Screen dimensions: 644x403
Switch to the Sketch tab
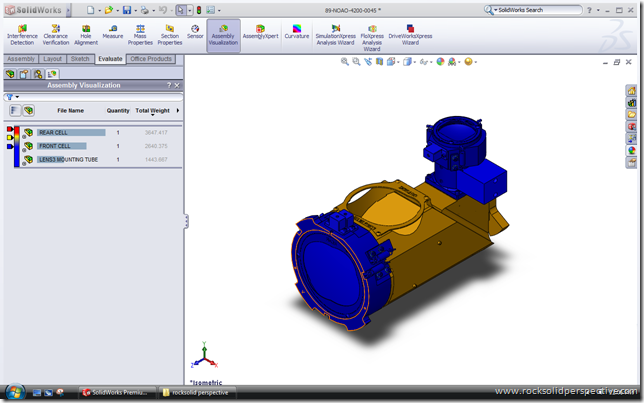coord(80,59)
